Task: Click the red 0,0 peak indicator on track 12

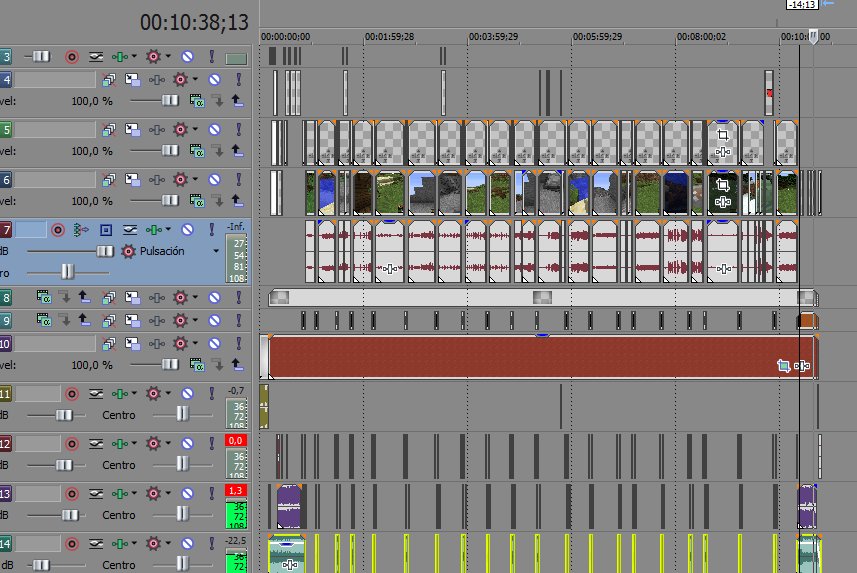Action: (x=236, y=441)
